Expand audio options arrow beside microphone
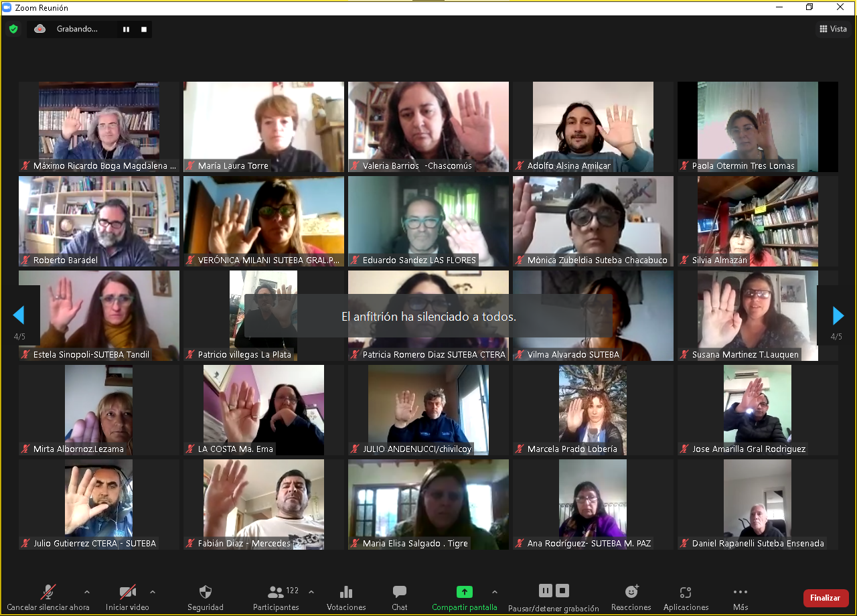The height and width of the screenshot is (616, 857). 86,592
